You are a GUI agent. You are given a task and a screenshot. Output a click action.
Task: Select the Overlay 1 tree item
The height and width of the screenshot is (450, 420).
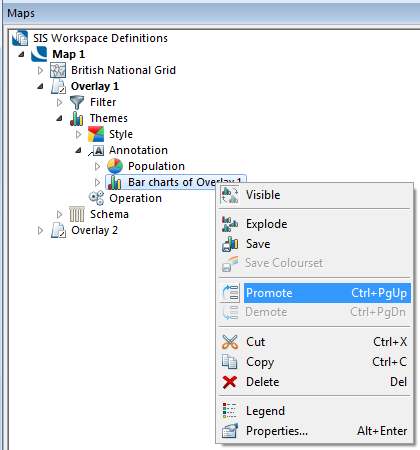[x=95, y=86]
